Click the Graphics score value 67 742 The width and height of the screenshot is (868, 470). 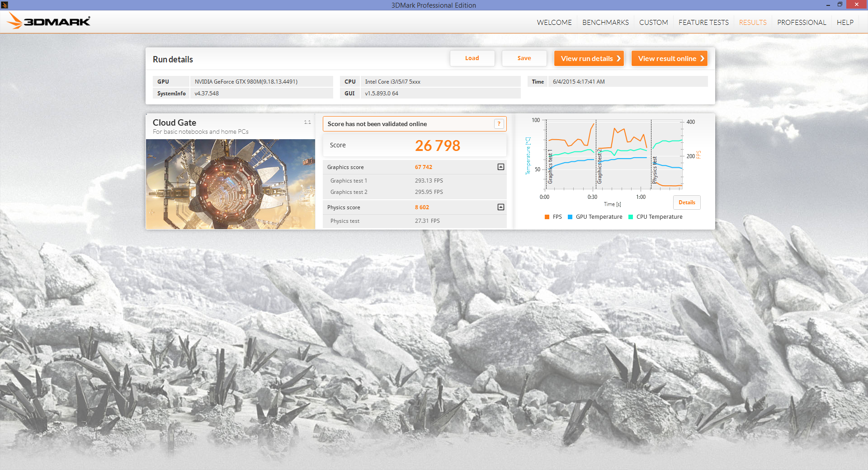[424, 167]
